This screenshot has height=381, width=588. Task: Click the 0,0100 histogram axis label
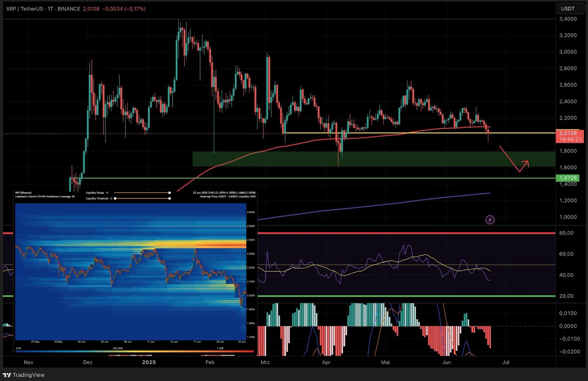pyautogui.click(x=568, y=313)
